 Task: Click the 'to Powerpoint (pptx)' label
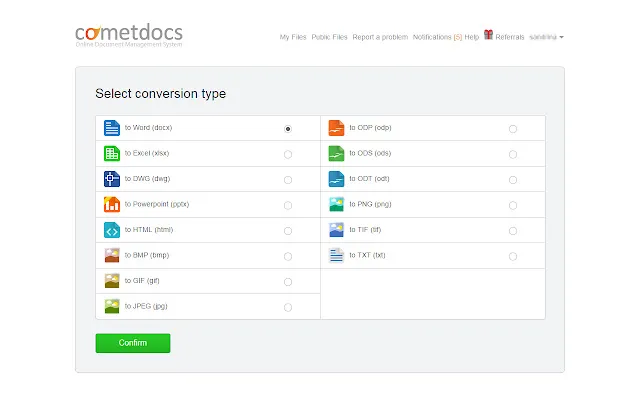tap(157, 204)
